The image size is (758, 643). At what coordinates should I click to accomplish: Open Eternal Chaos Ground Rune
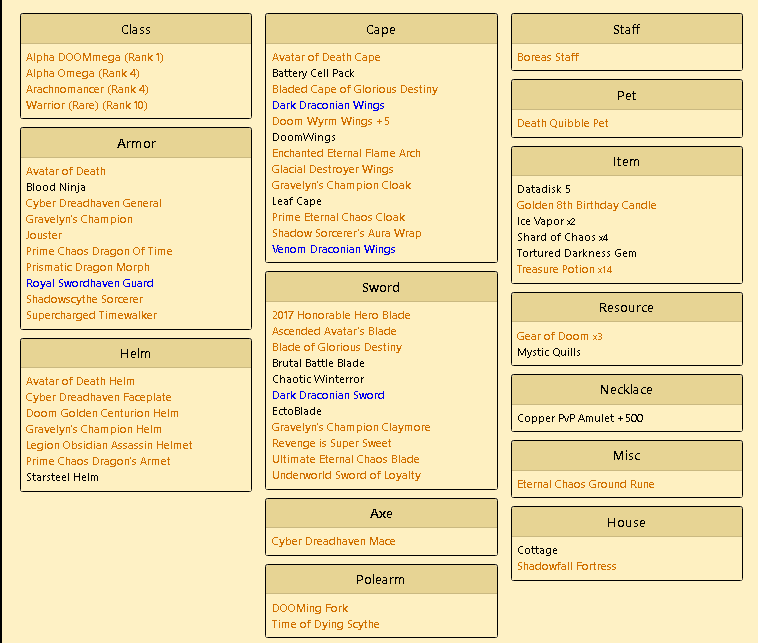click(x=585, y=484)
